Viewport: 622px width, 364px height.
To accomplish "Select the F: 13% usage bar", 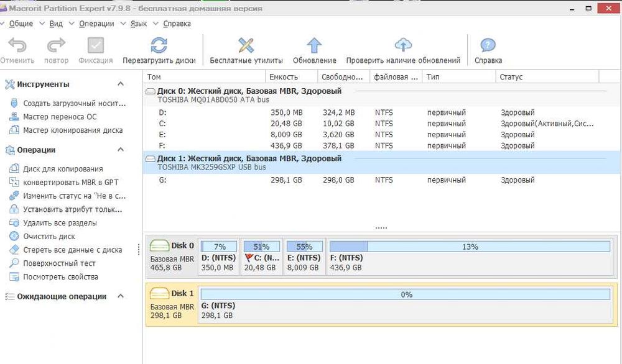I will 470,247.
